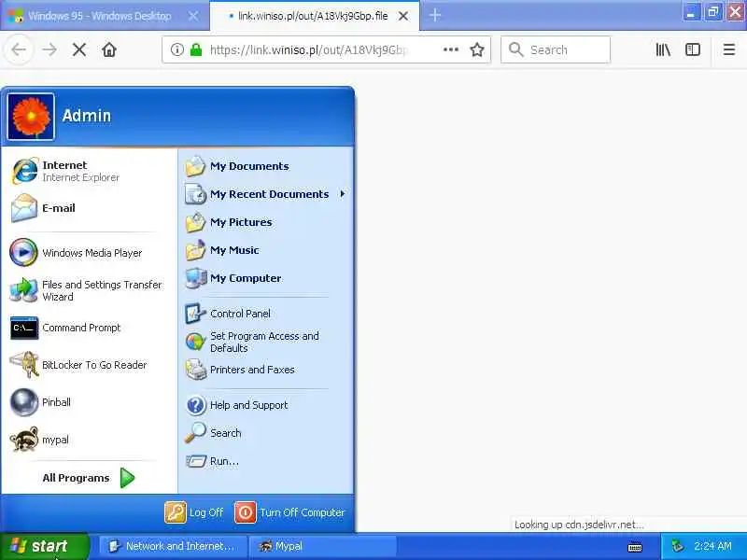Switch to Network and Internet taskbar window
The height and width of the screenshot is (560, 747).
tap(174, 546)
